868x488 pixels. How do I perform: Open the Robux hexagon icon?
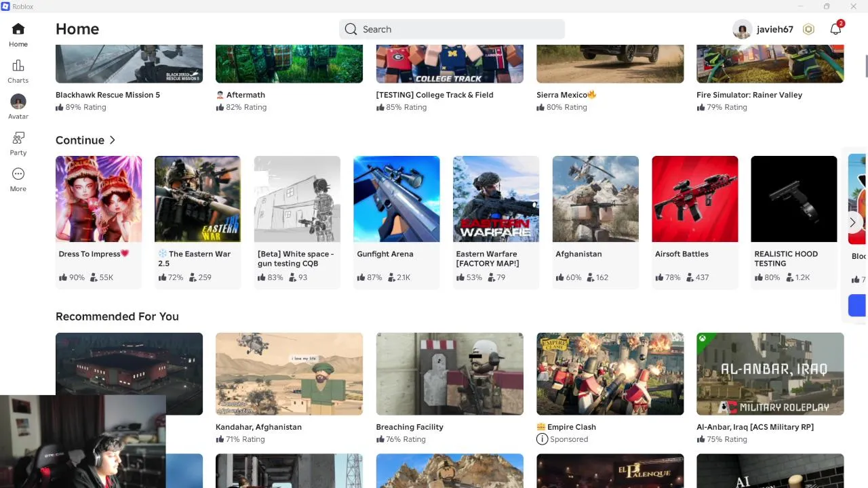(x=808, y=29)
